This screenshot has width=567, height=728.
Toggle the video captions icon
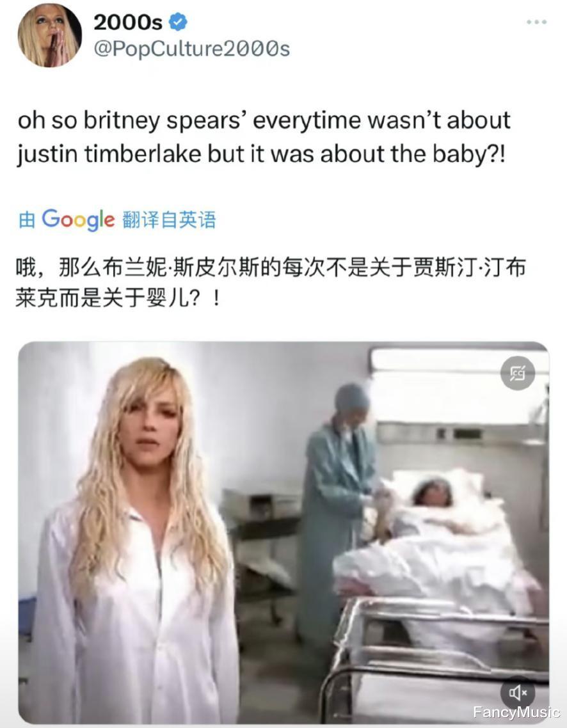[x=517, y=373]
